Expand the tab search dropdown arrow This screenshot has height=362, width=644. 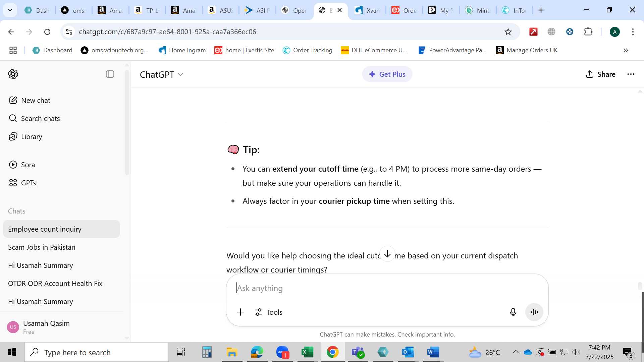click(10, 10)
